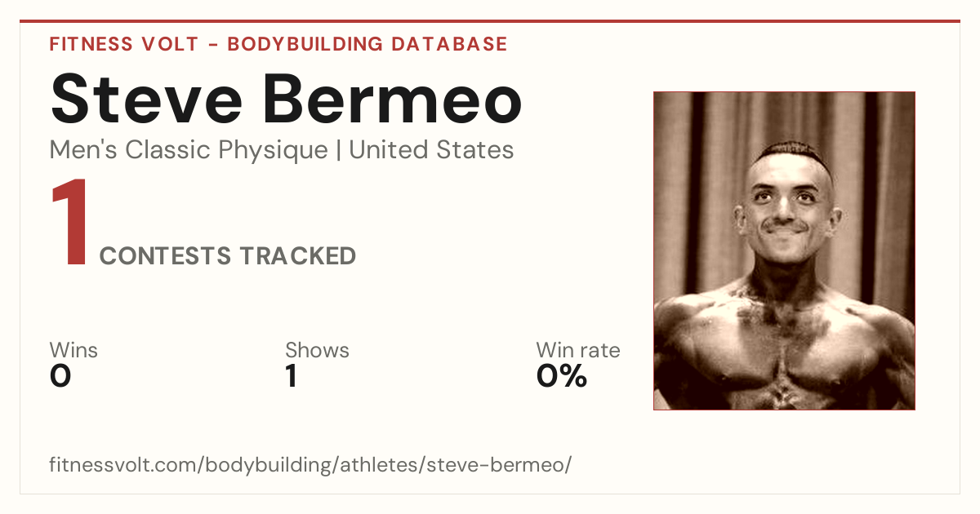Click the word Steve in the heading

click(x=147, y=100)
